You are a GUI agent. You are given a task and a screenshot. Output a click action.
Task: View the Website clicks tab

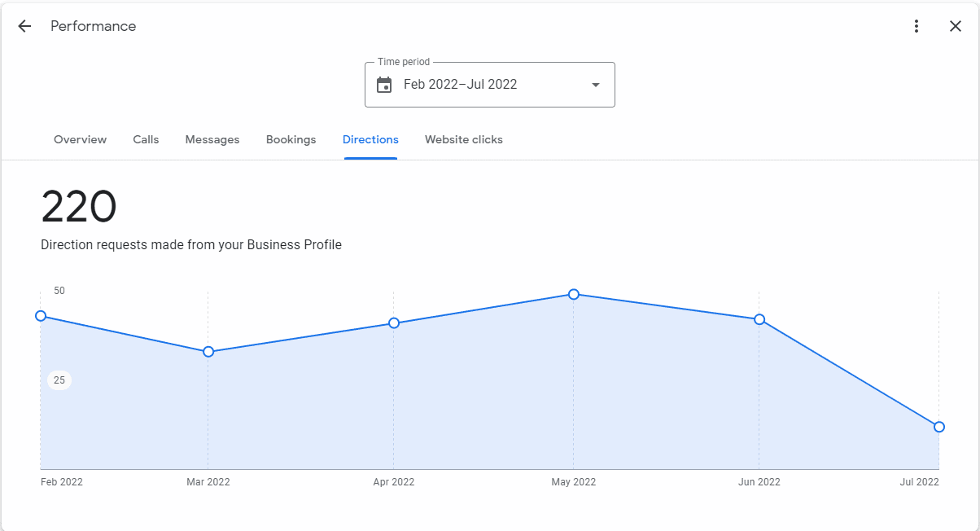(x=464, y=139)
